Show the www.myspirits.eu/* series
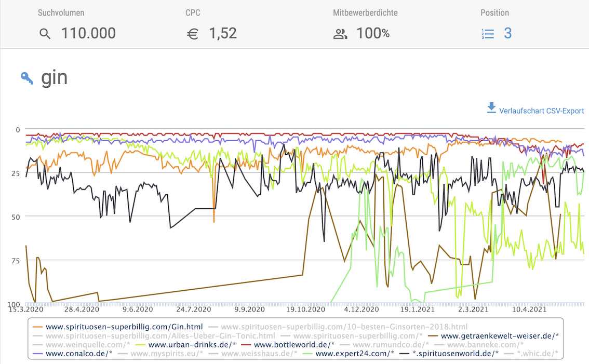 (160, 354)
